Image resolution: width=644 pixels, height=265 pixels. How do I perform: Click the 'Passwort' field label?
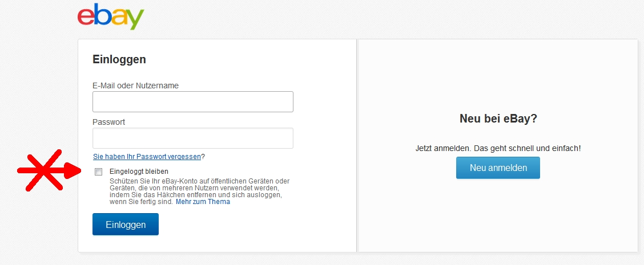tap(109, 122)
